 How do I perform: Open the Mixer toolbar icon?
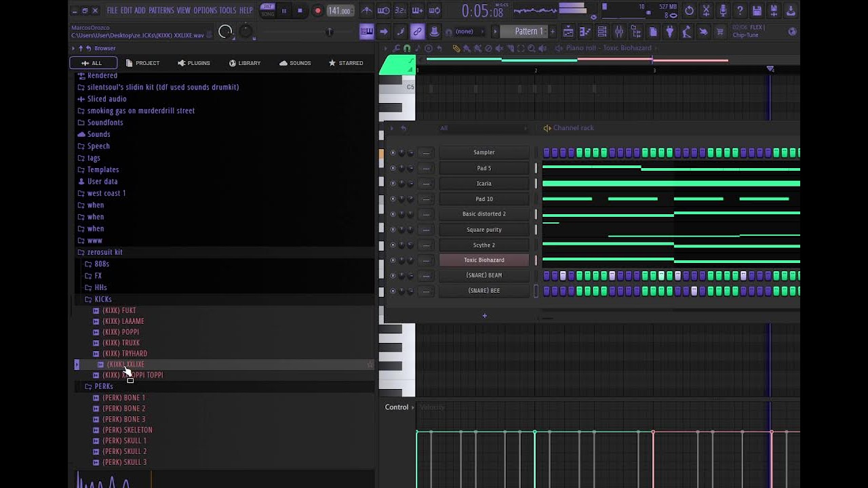tap(619, 32)
